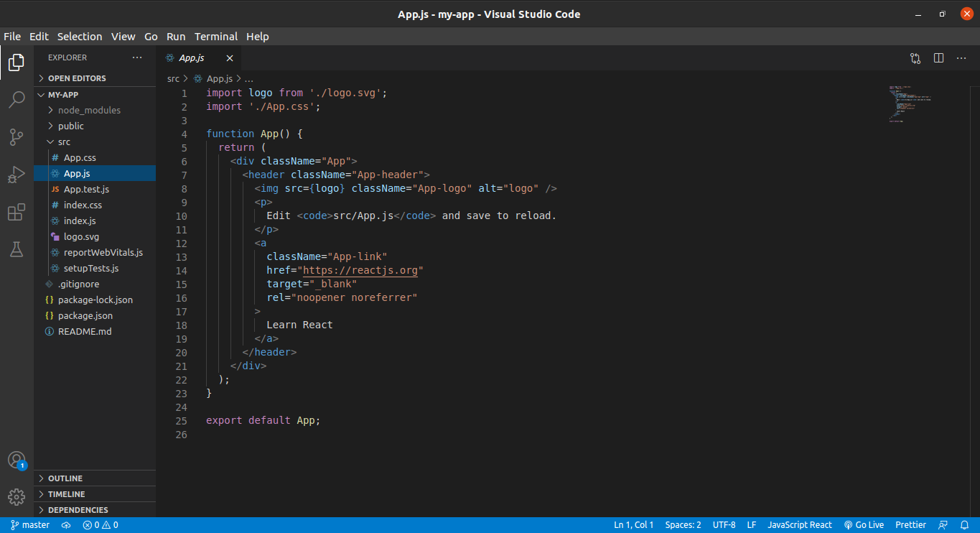Close the App.js editor tab
980x533 pixels.
tap(230, 58)
